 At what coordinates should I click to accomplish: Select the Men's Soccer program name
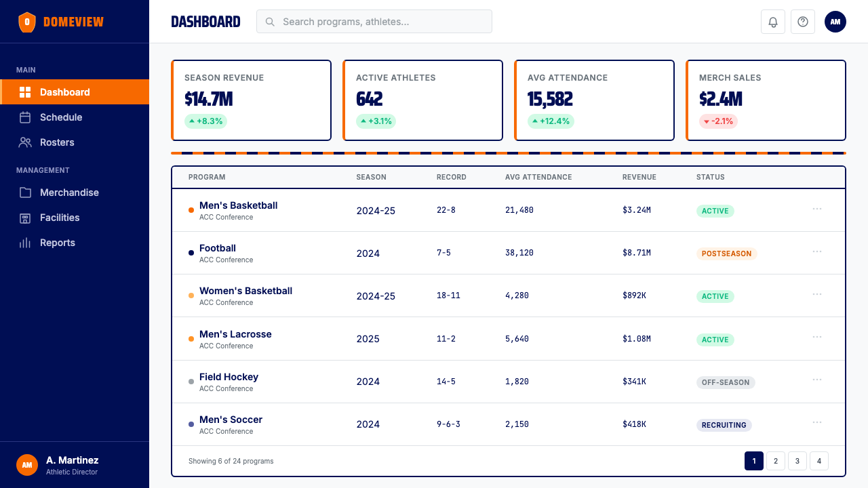(231, 420)
